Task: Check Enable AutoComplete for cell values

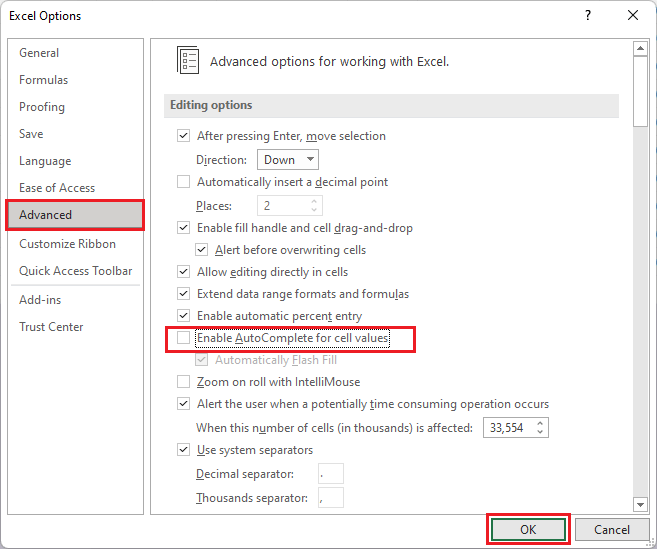Action: [x=184, y=338]
